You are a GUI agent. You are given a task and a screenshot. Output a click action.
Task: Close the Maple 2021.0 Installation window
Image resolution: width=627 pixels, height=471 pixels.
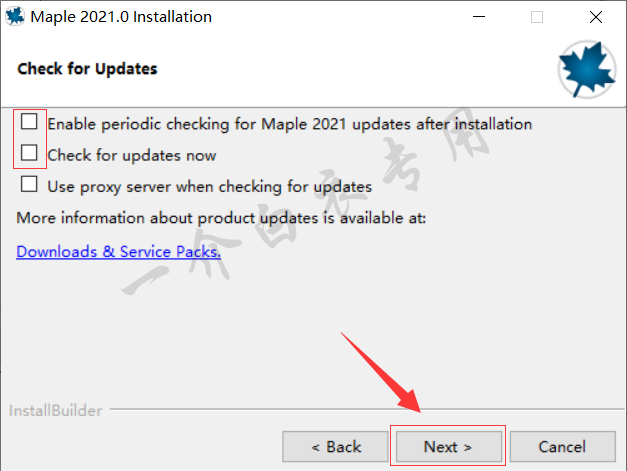pyautogui.click(x=595, y=17)
